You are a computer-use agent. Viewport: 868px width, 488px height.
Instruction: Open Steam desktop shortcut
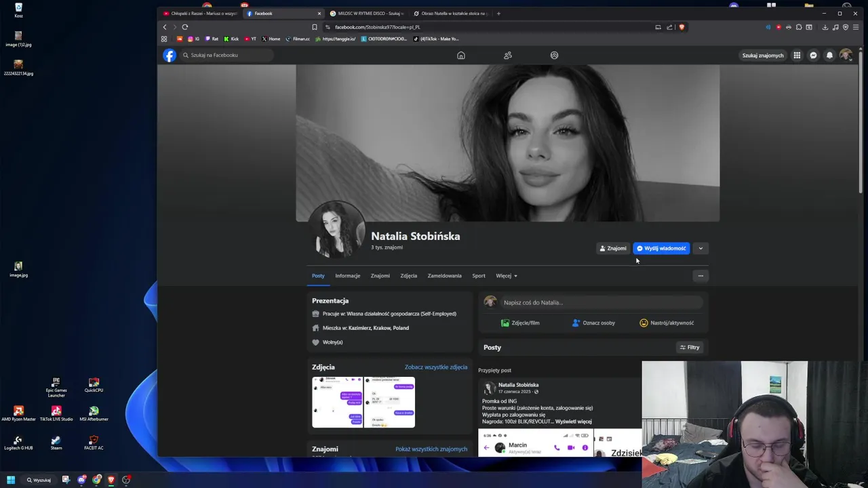coord(56,442)
